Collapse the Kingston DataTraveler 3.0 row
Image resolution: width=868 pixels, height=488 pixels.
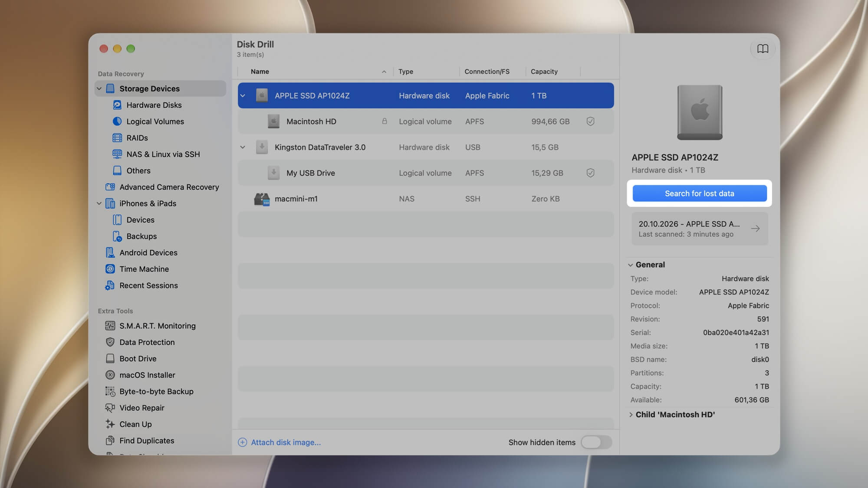point(243,147)
